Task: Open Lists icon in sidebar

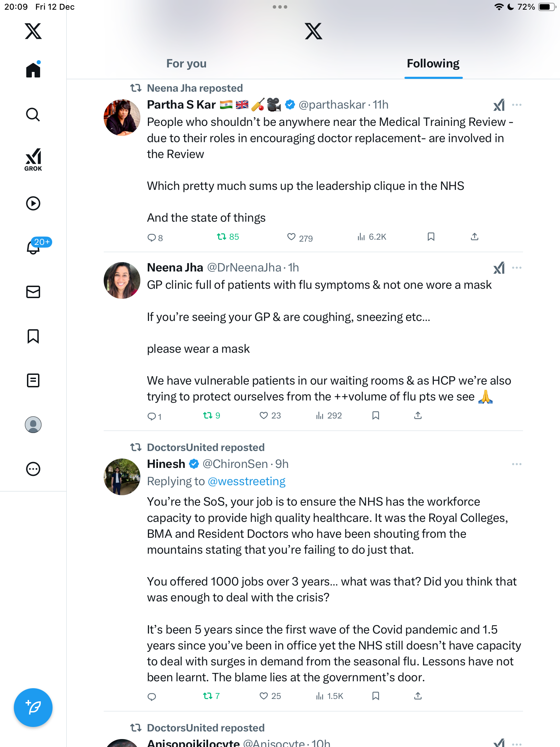Action: pyautogui.click(x=33, y=380)
